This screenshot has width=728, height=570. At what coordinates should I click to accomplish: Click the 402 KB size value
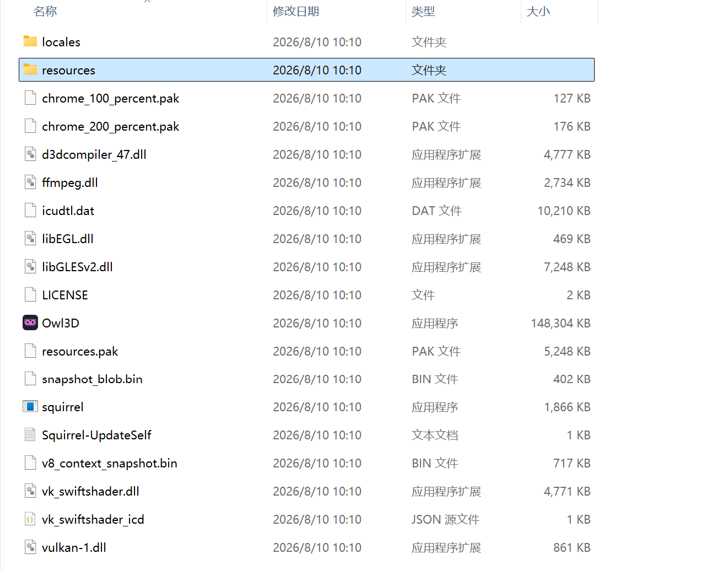[x=572, y=379]
